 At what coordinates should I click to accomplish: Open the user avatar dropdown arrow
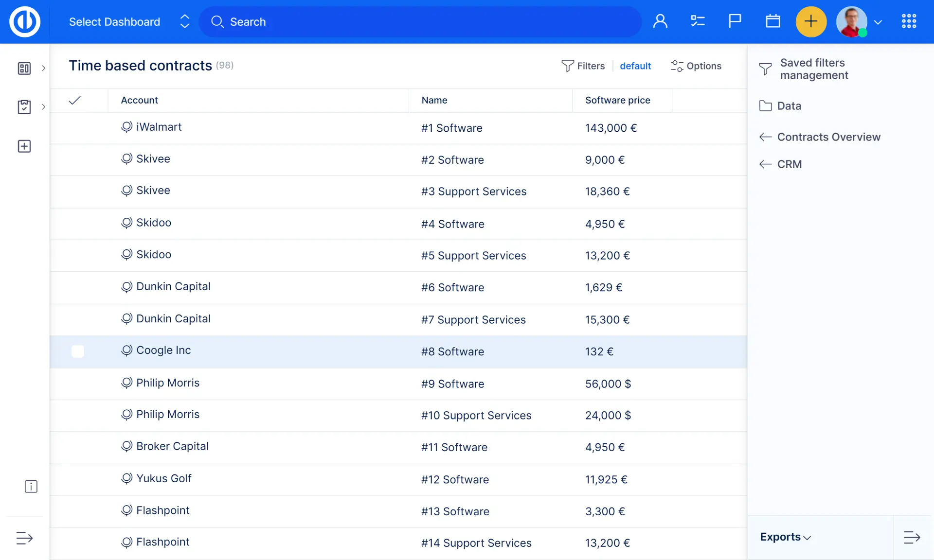(878, 22)
